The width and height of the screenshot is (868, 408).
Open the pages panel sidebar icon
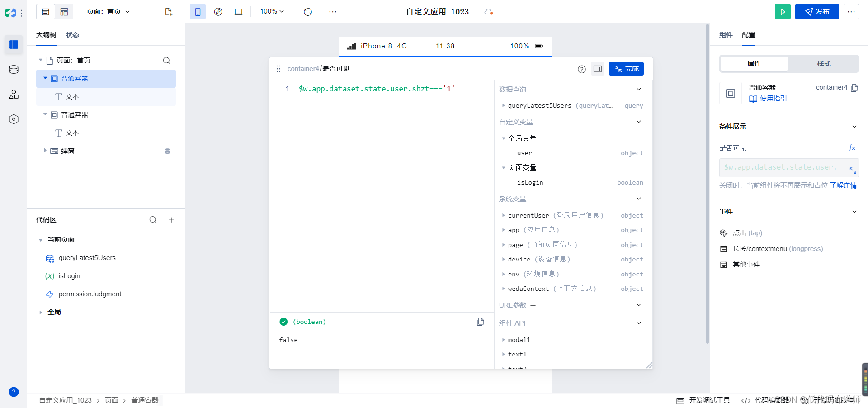14,44
